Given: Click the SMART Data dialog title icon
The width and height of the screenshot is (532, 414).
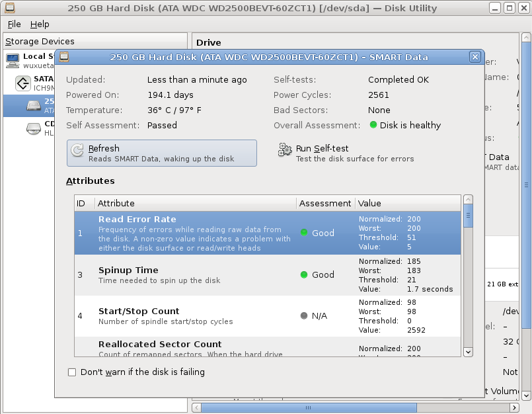Looking at the screenshot, I should click(64, 57).
